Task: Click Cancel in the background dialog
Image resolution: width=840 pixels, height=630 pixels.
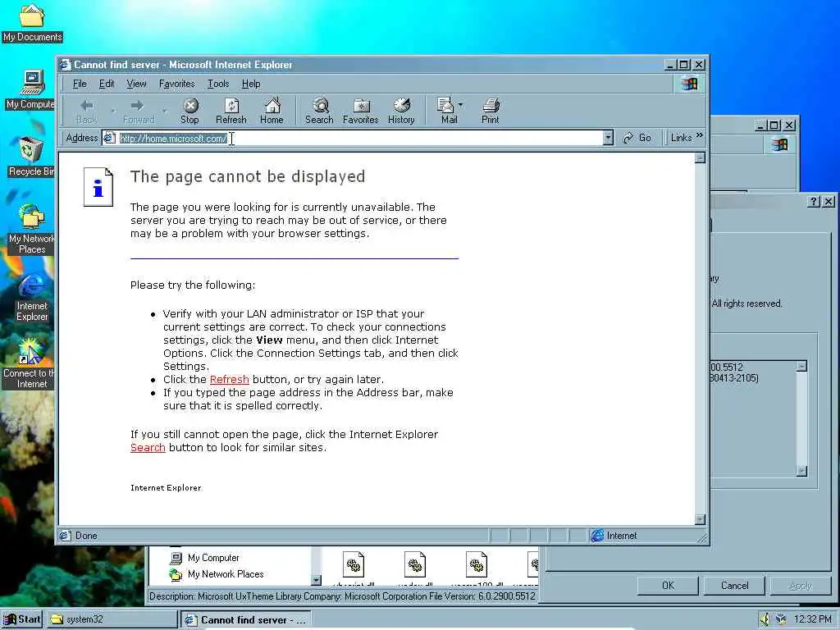Action: click(734, 586)
